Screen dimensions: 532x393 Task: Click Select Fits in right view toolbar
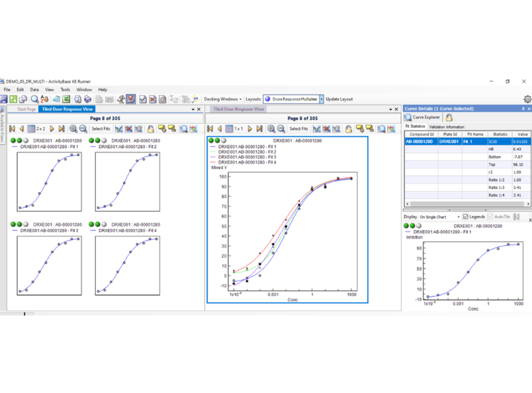coord(299,129)
